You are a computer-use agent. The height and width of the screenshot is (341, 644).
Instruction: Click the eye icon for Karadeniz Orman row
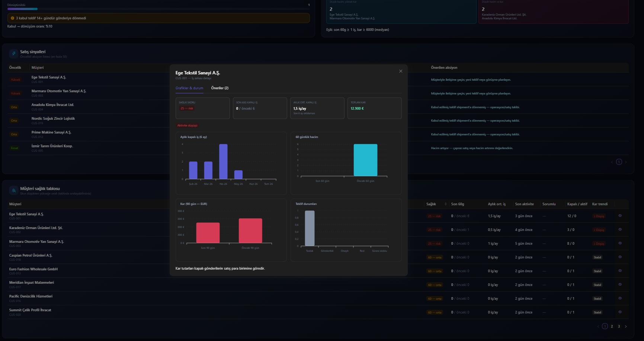click(620, 229)
